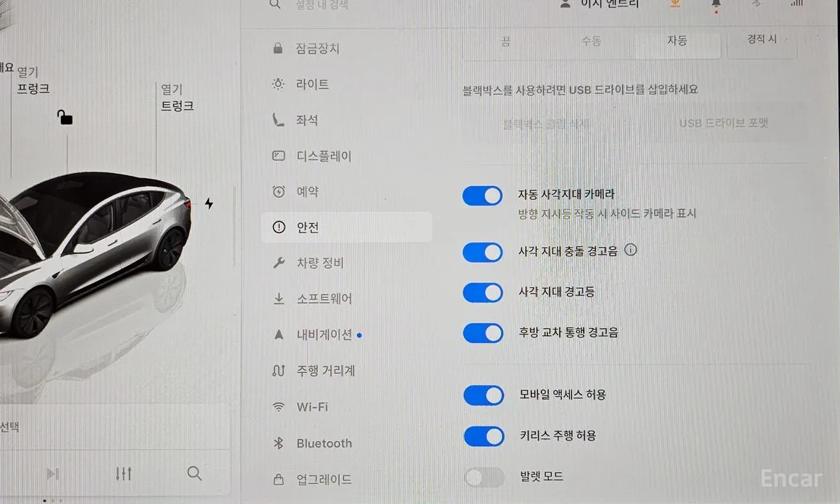Click the USB 드라이브 포맷 button

pos(723,123)
